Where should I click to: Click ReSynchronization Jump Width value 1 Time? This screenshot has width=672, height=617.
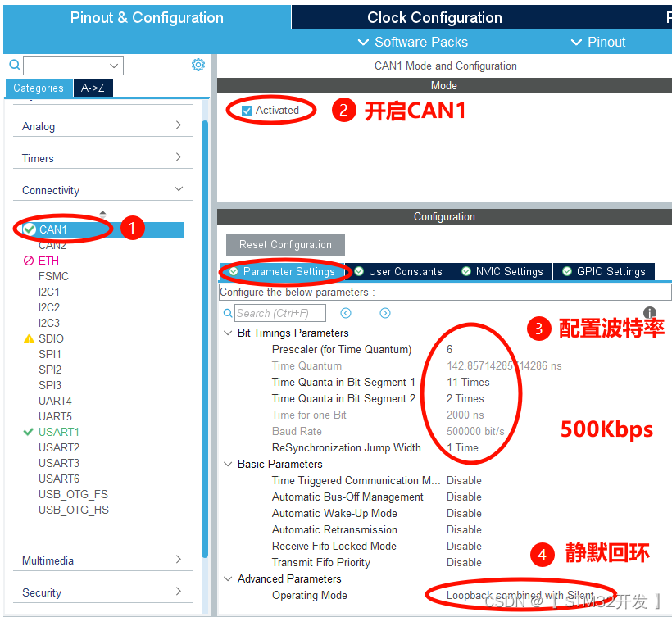[462, 447]
